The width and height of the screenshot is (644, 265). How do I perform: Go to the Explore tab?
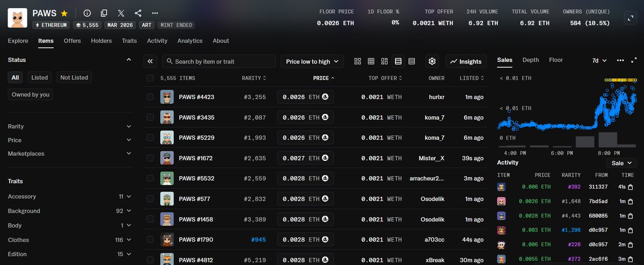pos(18,41)
